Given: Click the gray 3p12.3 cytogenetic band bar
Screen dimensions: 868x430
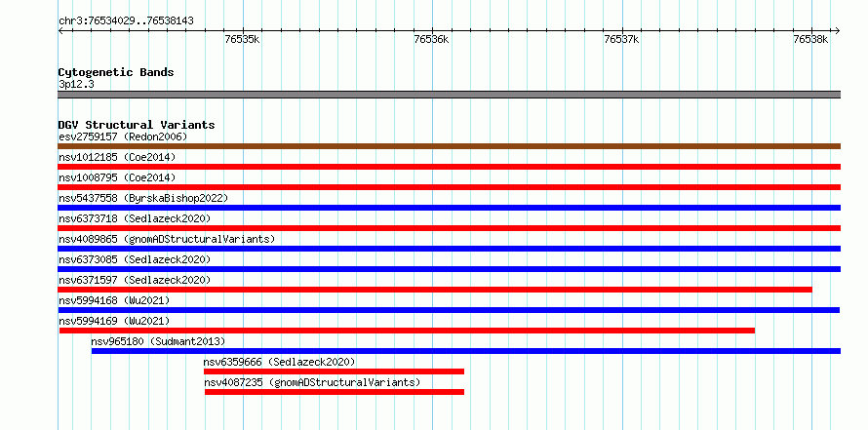Looking at the screenshot, I should tap(450, 95).
